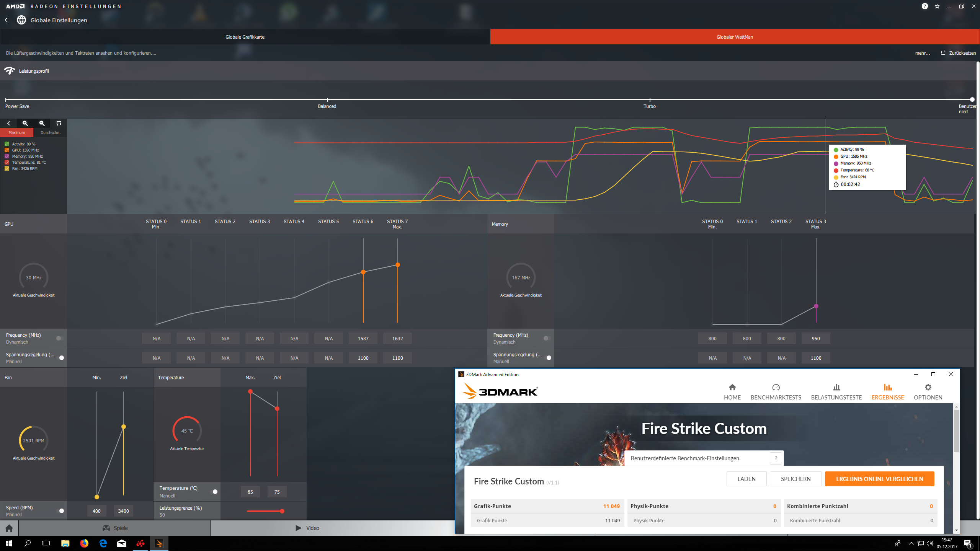Go to Radeon home icon
Screen dimensions: 980x551
pyautogui.click(x=9, y=528)
